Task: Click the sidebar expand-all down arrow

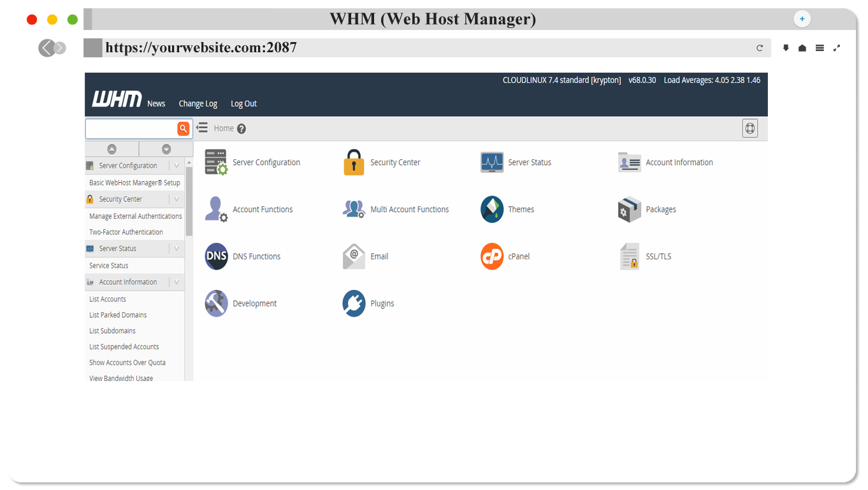Action: tap(166, 149)
